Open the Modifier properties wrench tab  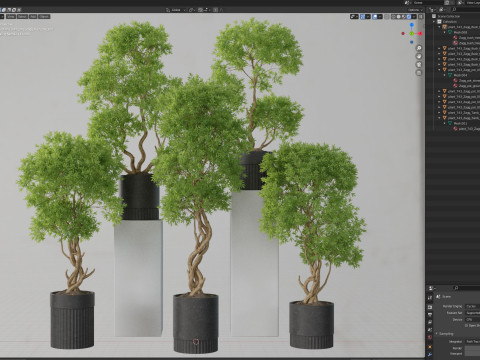[x=430, y=354]
